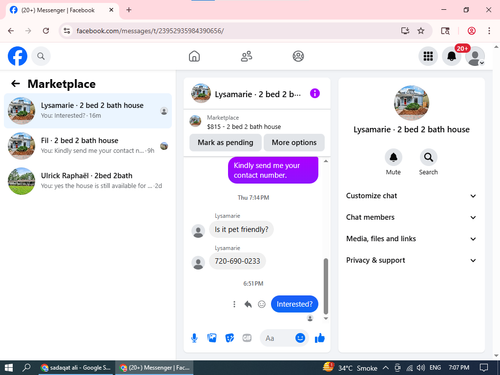Click the Facebook logo icon
Image resolution: width=500 pixels, height=375 pixels.
coord(17,56)
